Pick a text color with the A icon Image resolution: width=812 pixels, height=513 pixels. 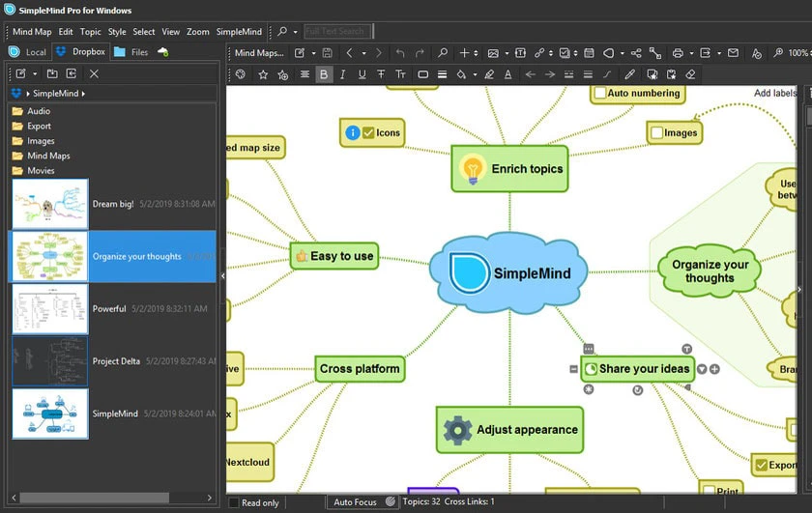pos(508,74)
